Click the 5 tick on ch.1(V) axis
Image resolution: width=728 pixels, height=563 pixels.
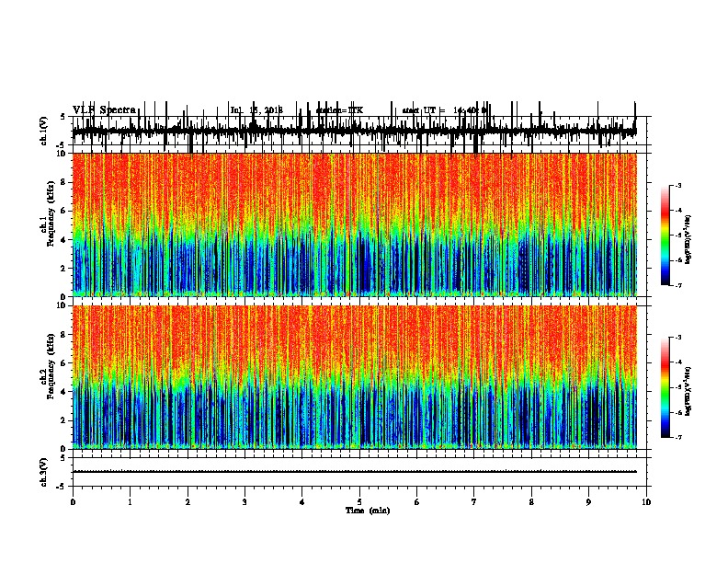coord(63,117)
